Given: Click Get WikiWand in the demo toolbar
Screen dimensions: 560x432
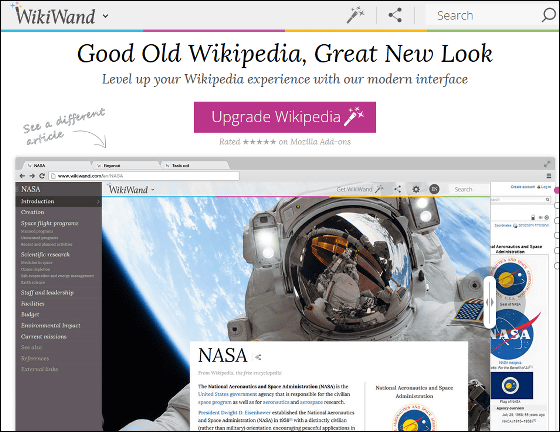Looking at the screenshot, I should [360, 189].
